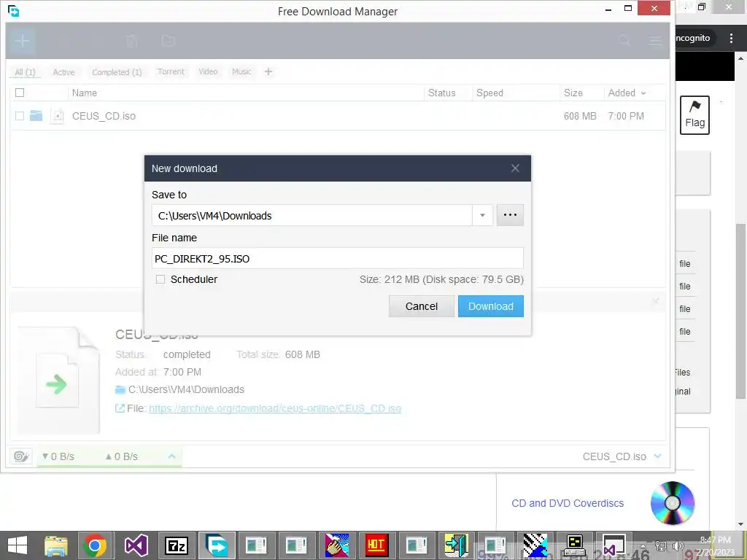
Task: Click the blue Download button
Action: click(x=491, y=306)
